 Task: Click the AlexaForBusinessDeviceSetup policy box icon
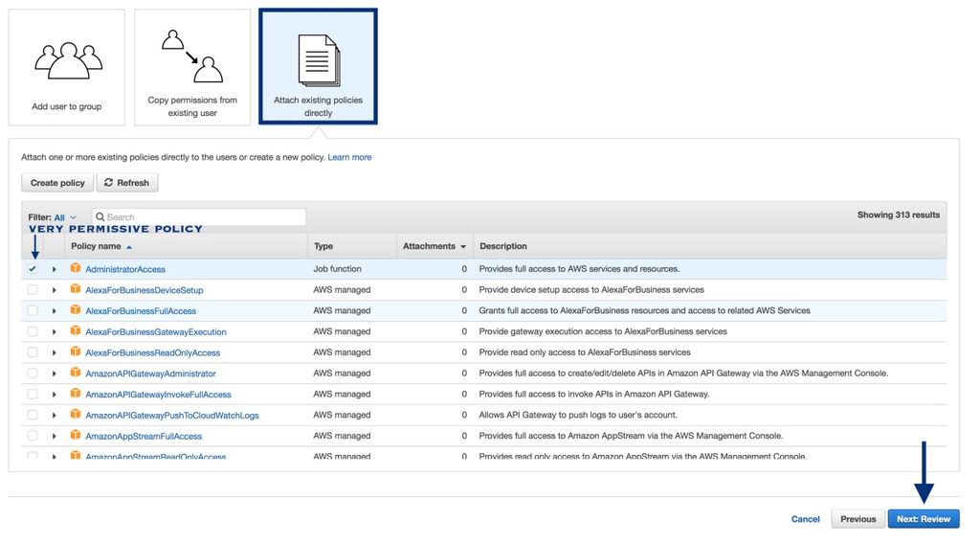tap(76, 289)
